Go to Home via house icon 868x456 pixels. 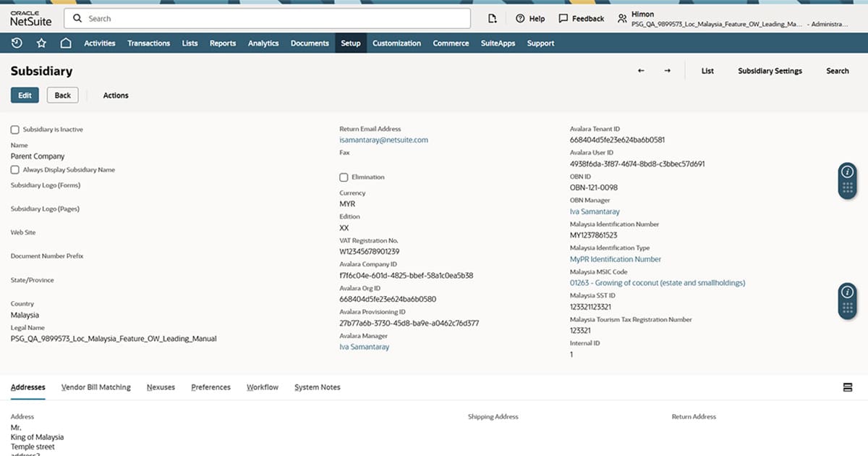coord(66,43)
